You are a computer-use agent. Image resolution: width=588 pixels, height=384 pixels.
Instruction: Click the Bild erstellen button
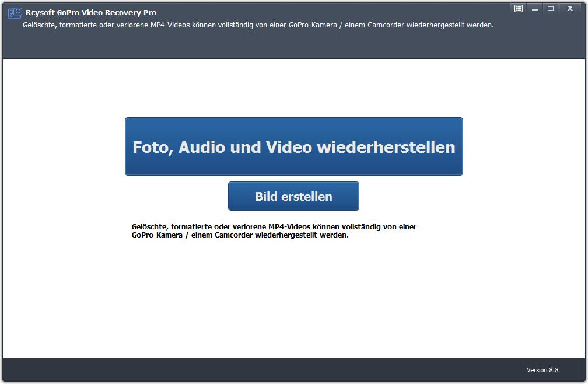293,196
